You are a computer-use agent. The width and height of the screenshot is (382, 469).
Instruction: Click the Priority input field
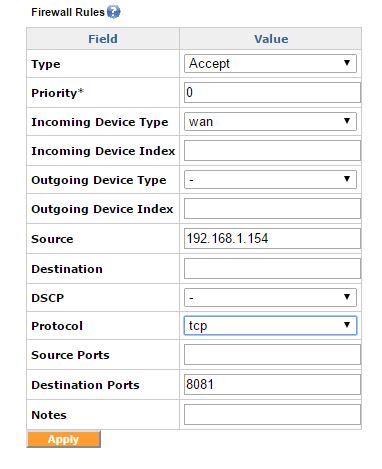272,93
